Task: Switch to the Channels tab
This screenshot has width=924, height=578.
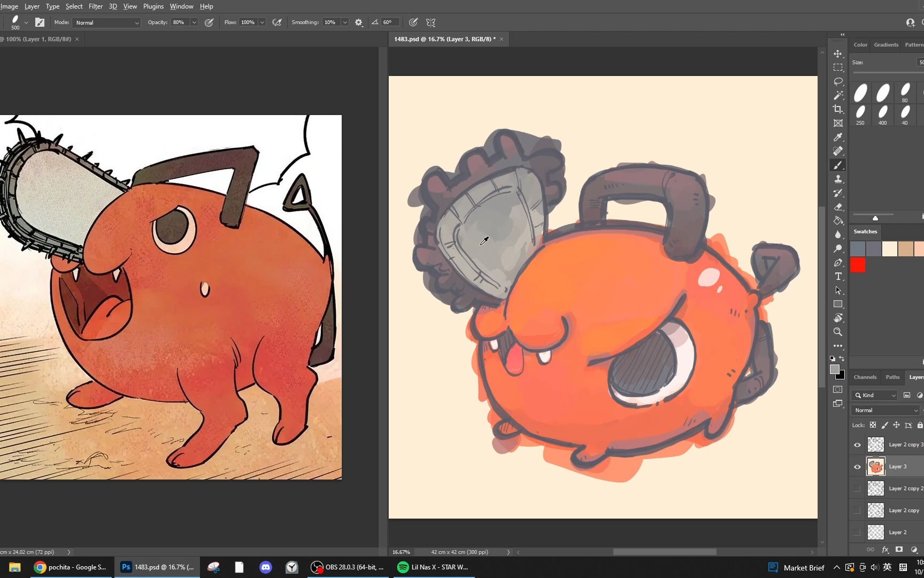Action: (865, 377)
